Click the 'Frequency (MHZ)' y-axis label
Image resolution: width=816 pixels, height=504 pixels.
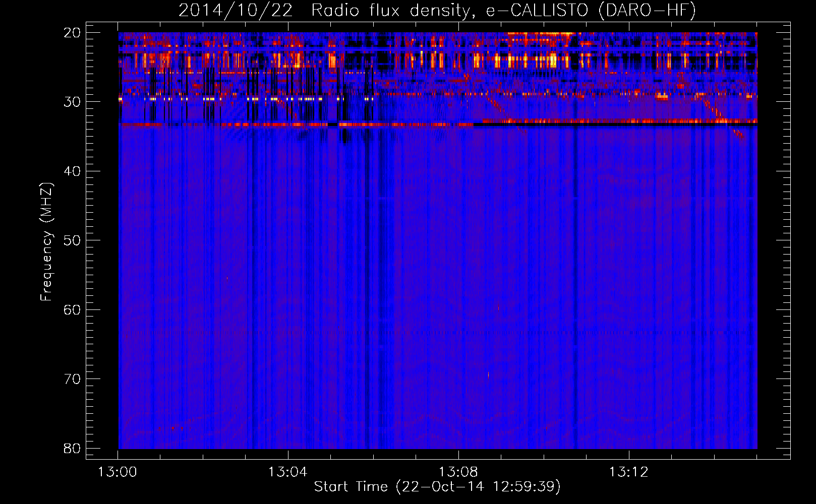pos(46,242)
